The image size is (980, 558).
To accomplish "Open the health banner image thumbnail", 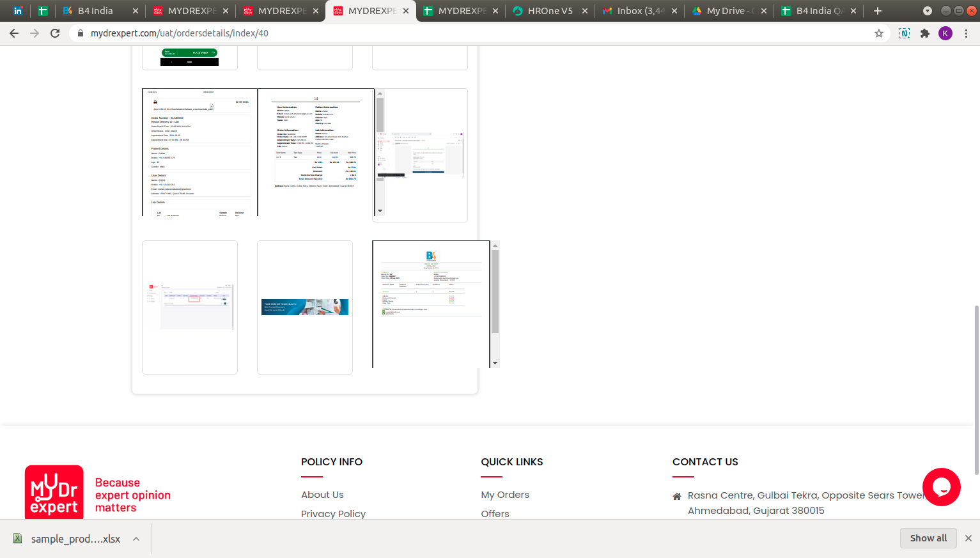I will tap(305, 307).
